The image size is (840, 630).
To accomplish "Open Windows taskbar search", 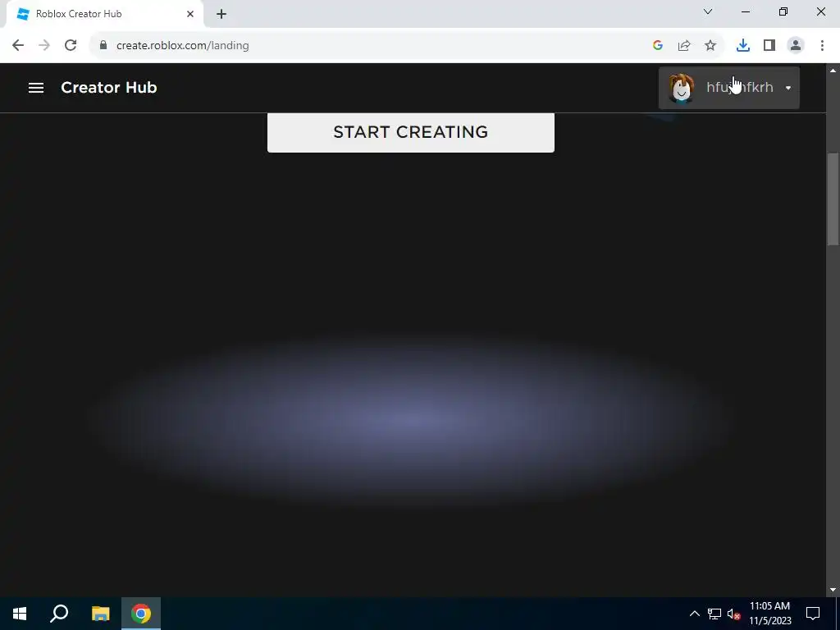I will (59, 614).
